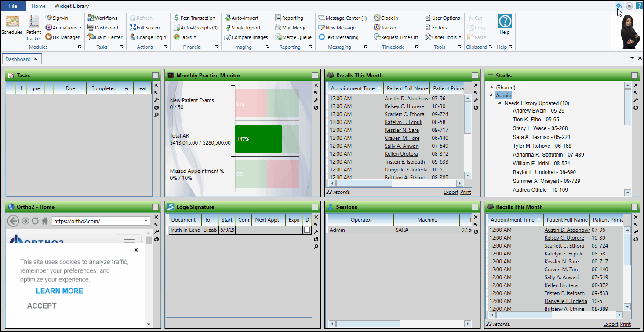Click Export link in upper Recalls widget
This screenshot has height=332, width=644.
451,192
